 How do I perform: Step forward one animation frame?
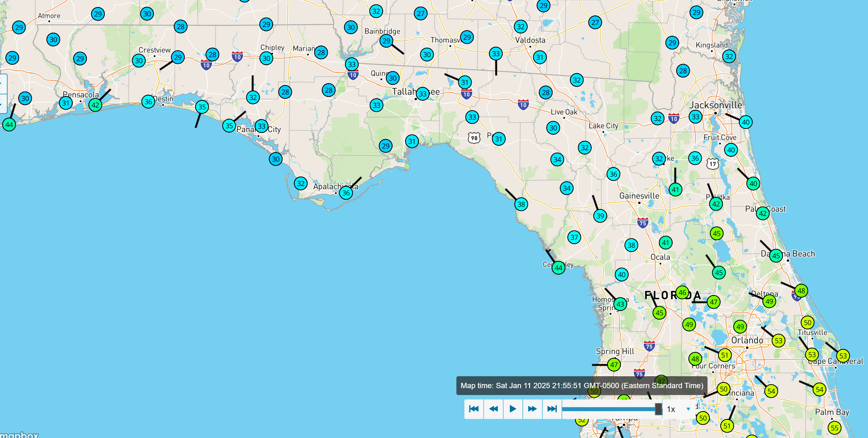point(532,409)
